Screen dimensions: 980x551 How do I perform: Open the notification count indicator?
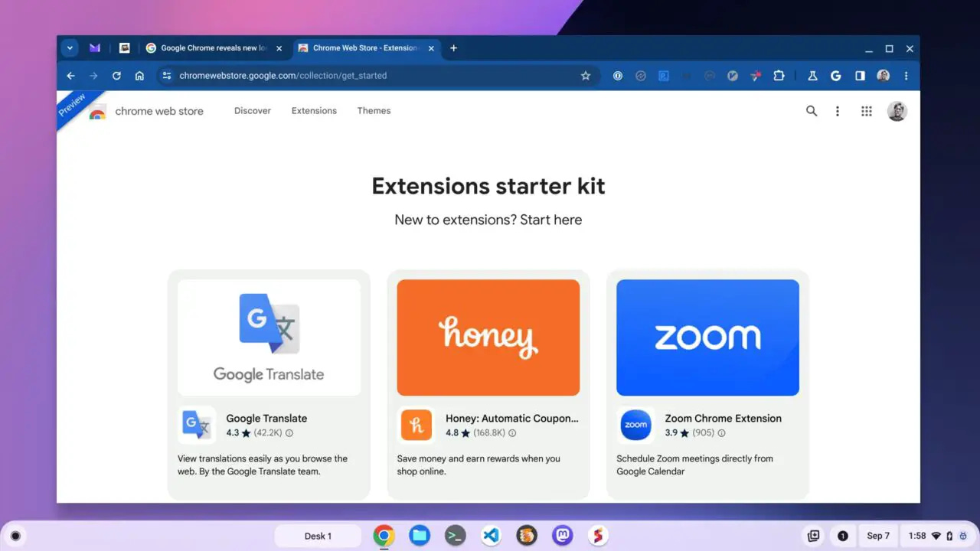[x=843, y=536]
